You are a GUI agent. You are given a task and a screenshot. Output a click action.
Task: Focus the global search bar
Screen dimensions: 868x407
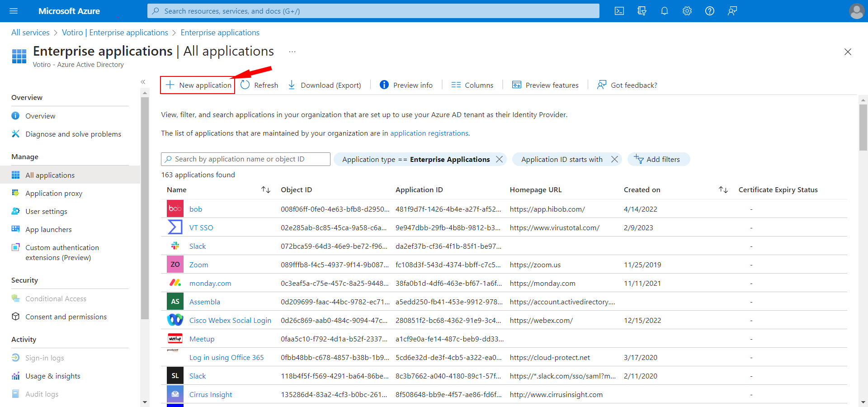click(x=373, y=11)
